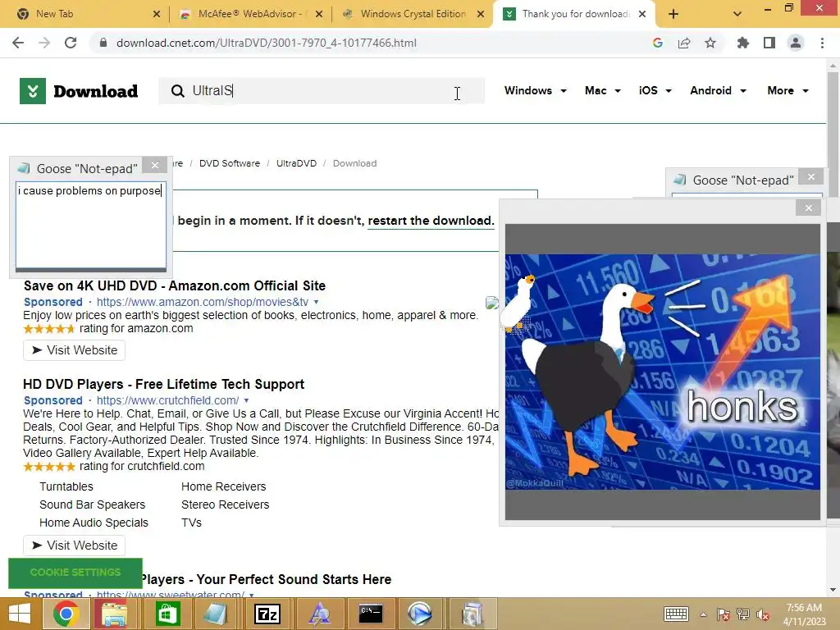The image size is (840, 630).
Task: Click the green Download logo icon
Action: coord(33,91)
